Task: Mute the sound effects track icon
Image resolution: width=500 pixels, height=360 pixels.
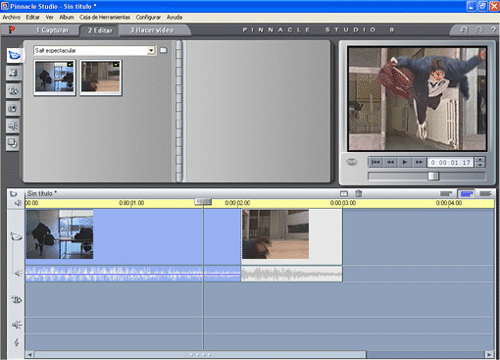Action: pos(17,325)
